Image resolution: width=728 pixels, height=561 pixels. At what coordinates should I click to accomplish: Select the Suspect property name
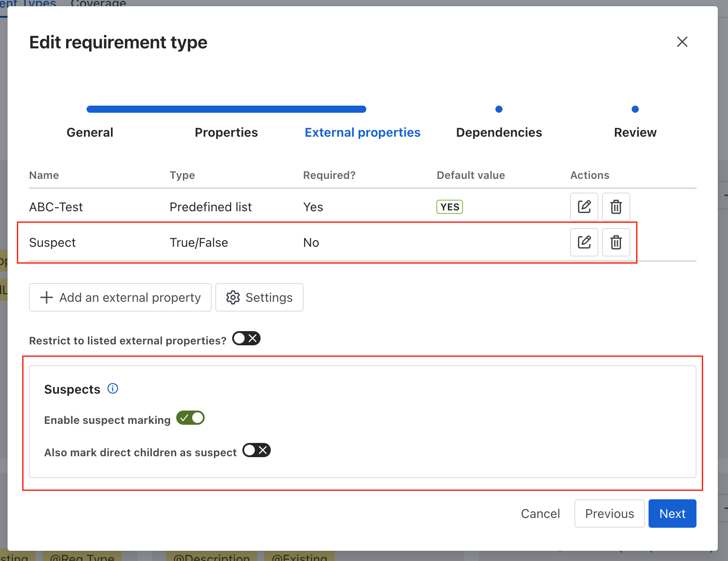point(52,242)
